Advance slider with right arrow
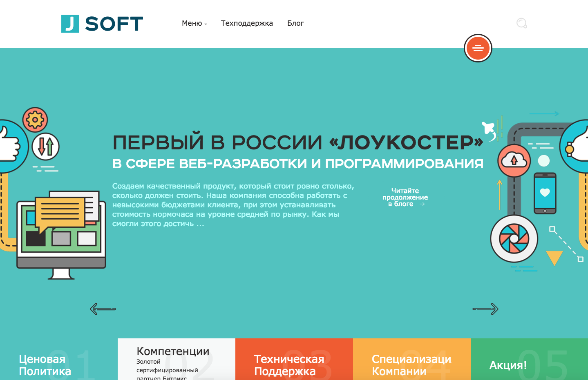 (485, 309)
